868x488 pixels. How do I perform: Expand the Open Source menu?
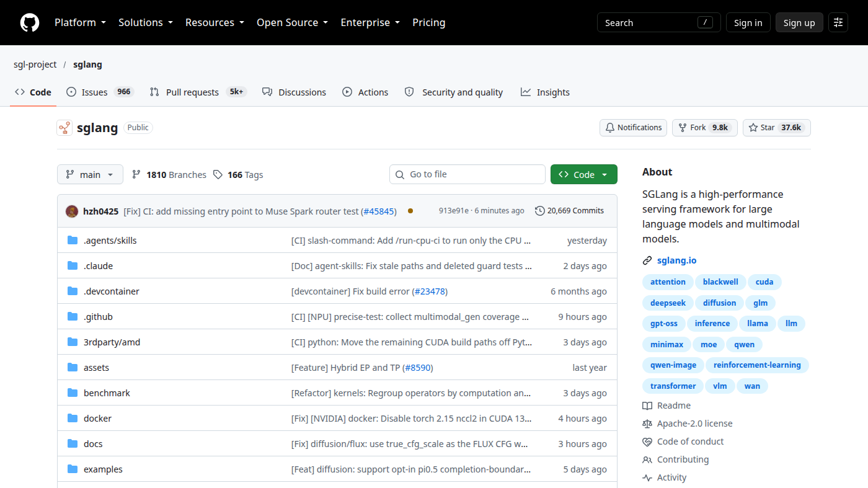click(x=293, y=22)
